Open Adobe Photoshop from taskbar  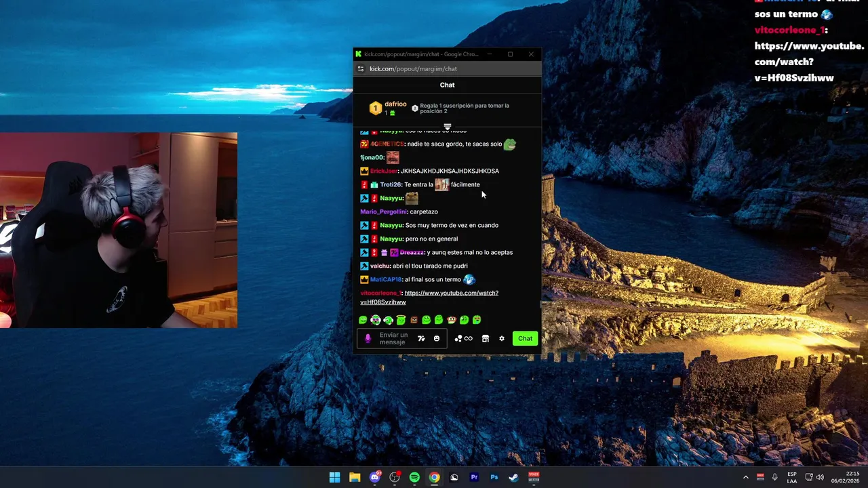pos(494,477)
